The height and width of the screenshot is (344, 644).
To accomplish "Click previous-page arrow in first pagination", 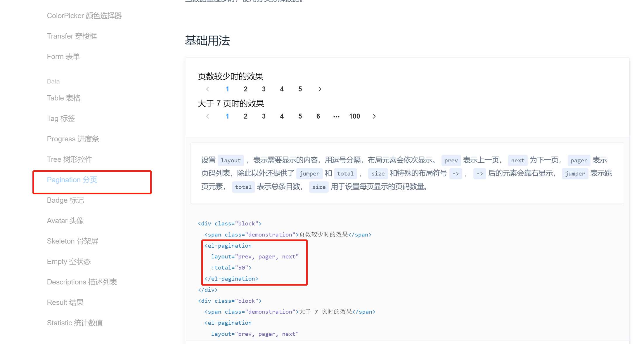I will click(x=208, y=89).
